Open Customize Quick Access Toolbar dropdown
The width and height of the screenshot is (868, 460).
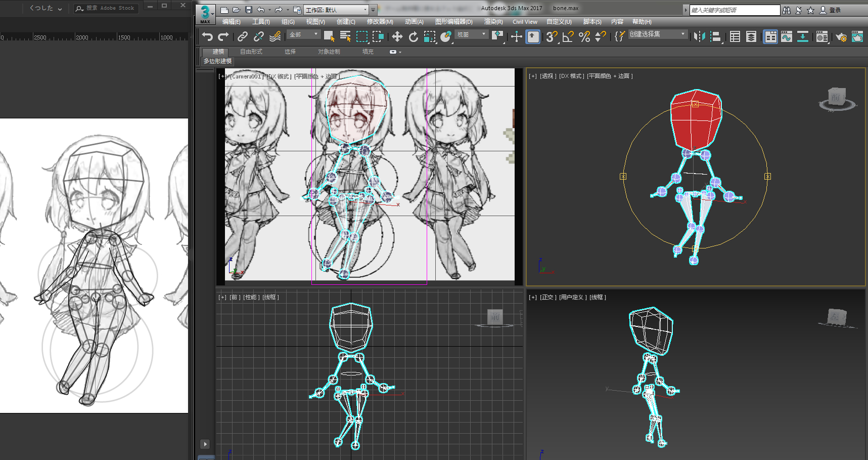tap(373, 10)
